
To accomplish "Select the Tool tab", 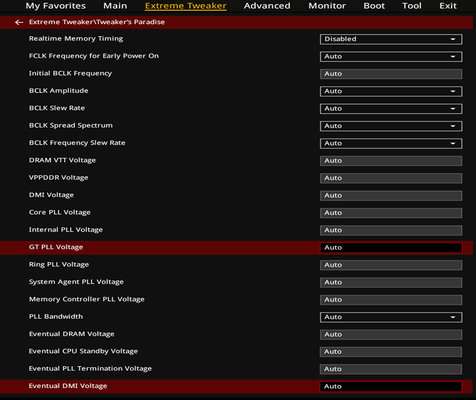I will [412, 6].
